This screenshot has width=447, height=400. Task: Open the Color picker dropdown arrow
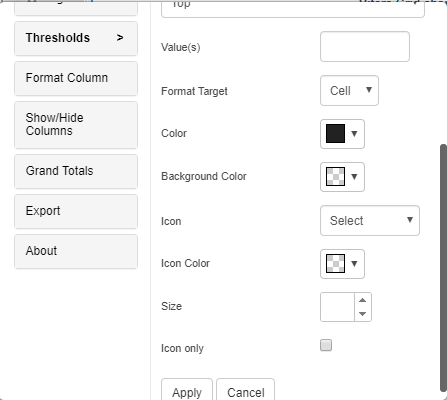354,134
